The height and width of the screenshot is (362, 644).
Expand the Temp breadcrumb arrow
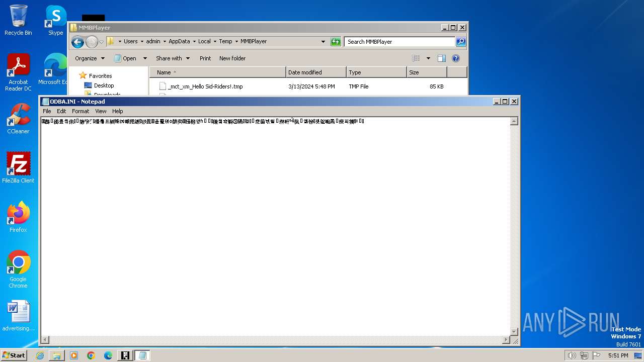coord(236,42)
